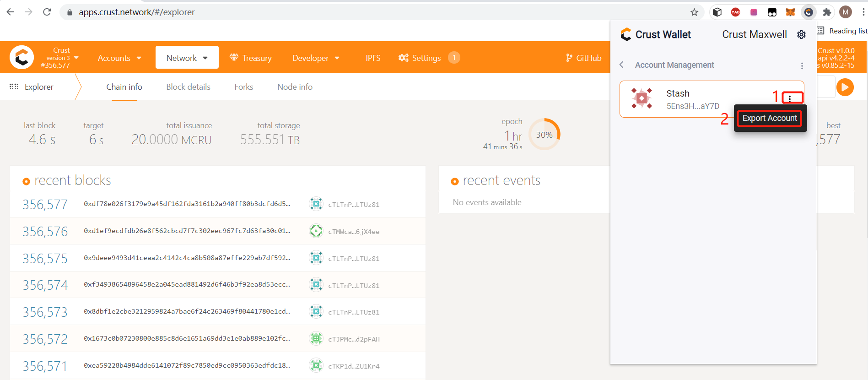Open the Reading list
Screen dimensions: 868x380
pos(842,31)
